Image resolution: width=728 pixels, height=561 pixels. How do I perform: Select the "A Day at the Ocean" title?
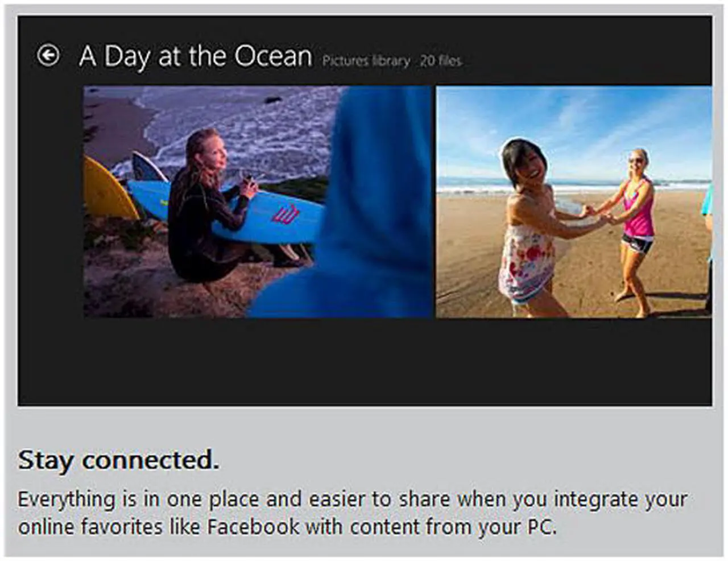[x=196, y=56]
